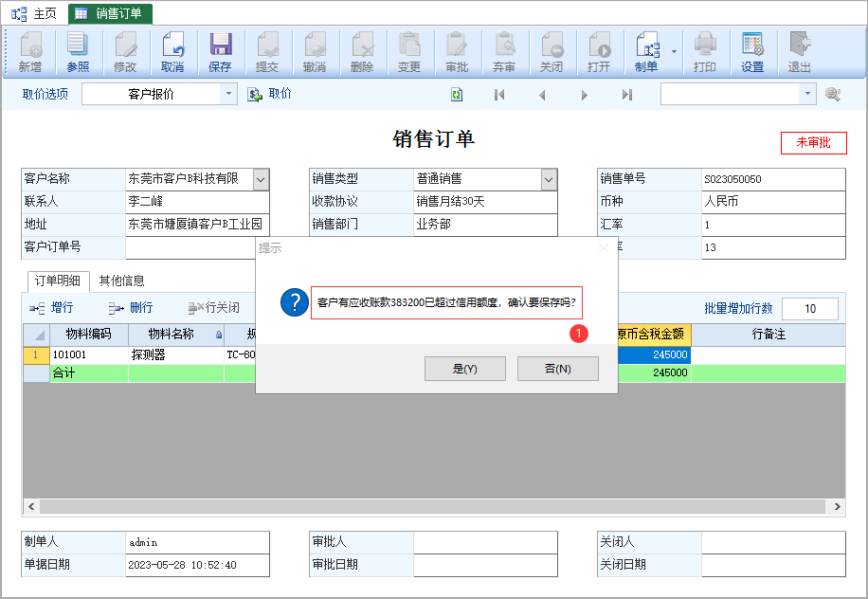Click the 地址 field 东莞市塘厦镇客户B工业园
The image size is (868, 599).
[198, 225]
